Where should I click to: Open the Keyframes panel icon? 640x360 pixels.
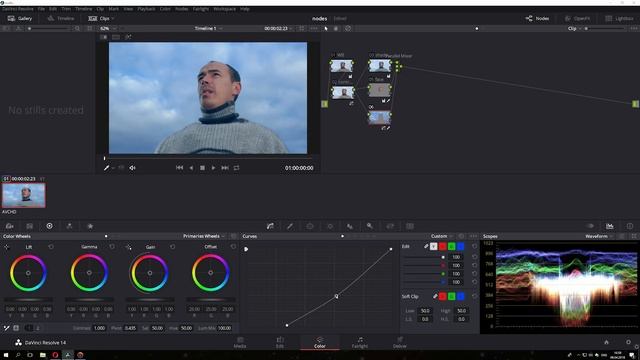(590, 226)
